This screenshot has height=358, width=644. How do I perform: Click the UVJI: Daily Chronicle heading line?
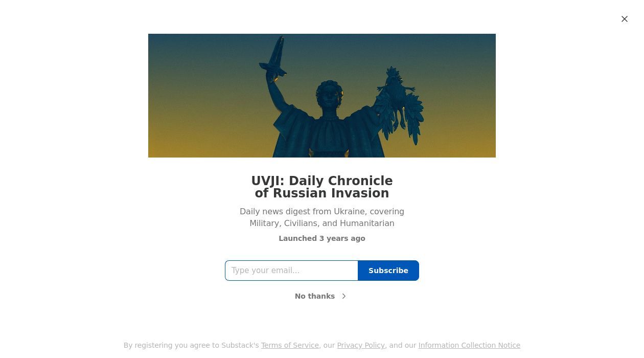pyautogui.click(x=322, y=181)
